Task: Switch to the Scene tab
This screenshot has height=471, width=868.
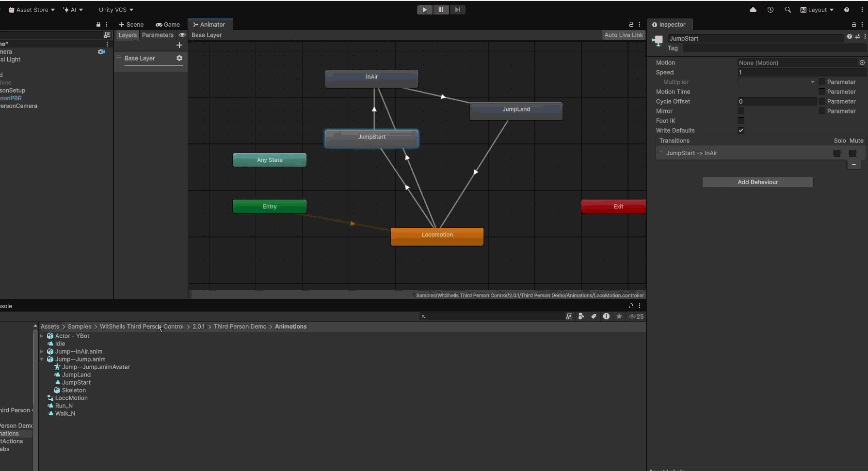Action: click(x=131, y=24)
